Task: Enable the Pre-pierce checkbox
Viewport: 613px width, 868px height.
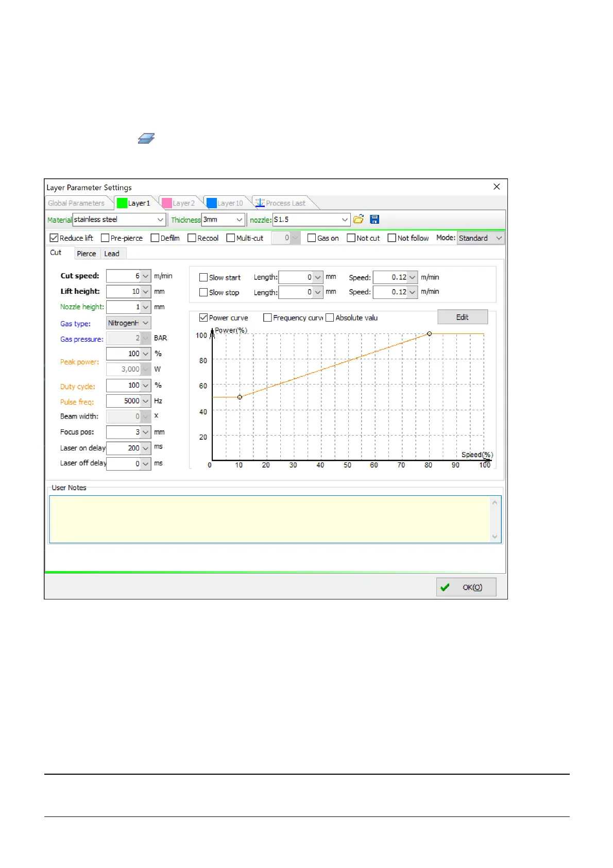Action: tap(105, 238)
